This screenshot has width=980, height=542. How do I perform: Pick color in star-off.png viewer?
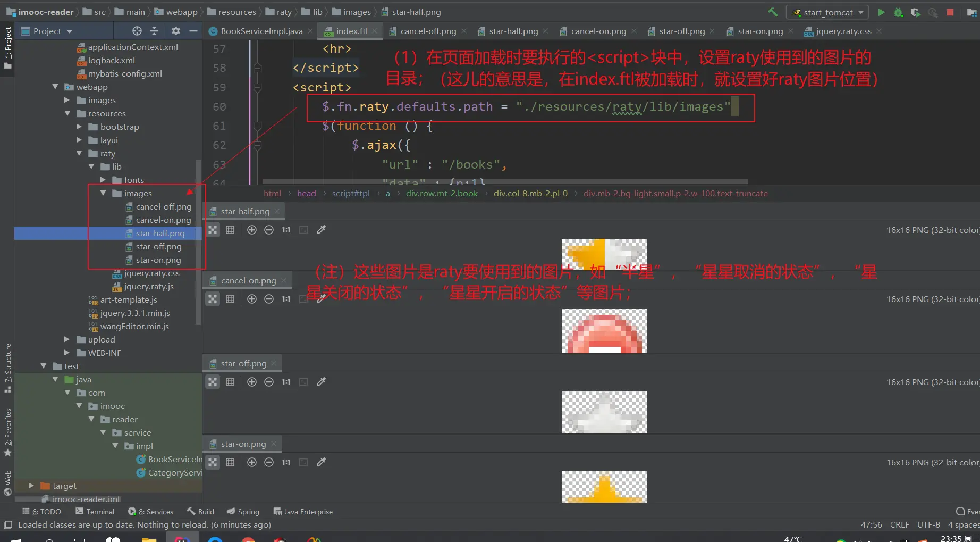[x=321, y=382]
